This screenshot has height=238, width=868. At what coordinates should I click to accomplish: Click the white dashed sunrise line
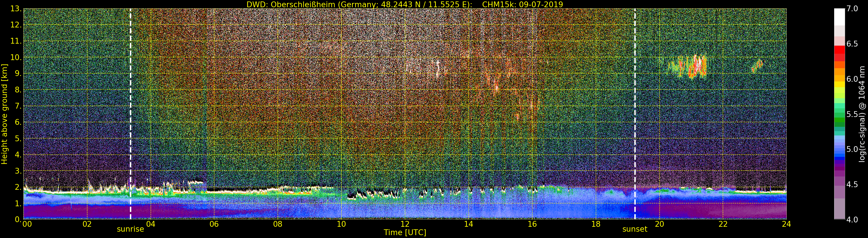[130, 114]
